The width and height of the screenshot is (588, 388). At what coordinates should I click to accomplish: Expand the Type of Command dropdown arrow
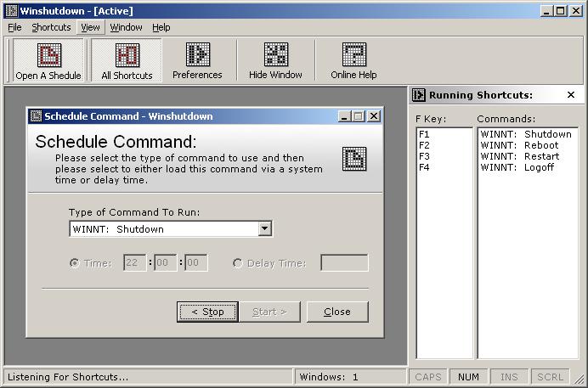[265, 228]
